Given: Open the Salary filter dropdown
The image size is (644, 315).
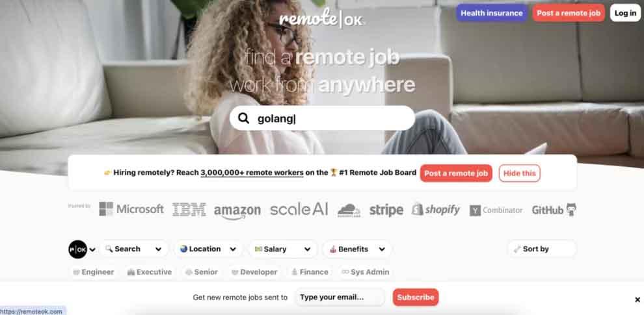Looking at the screenshot, I should pyautogui.click(x=282, y=249).
